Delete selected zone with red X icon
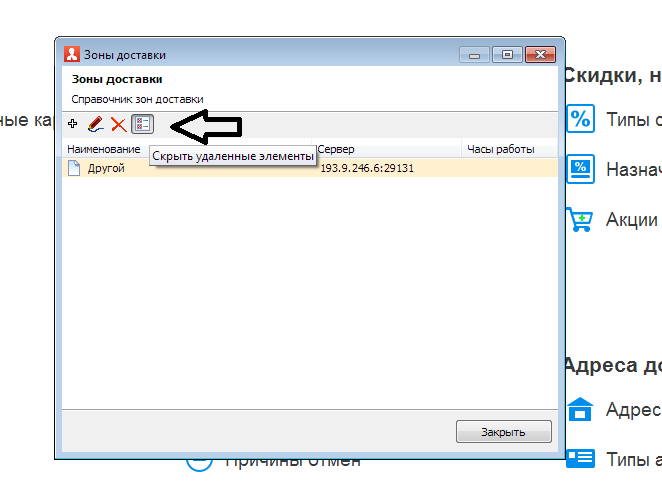Image resolution: width=662 pixels, height=481 pixels. [119, 125]
